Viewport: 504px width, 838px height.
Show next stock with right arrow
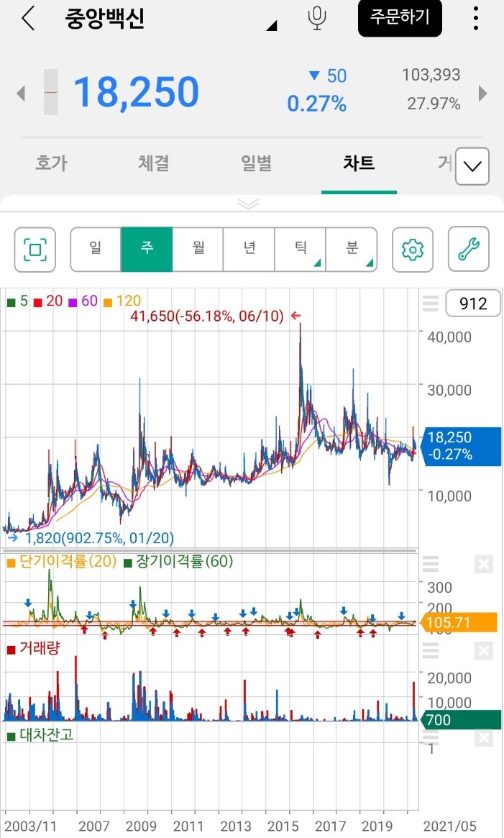[x=482, y=93]
